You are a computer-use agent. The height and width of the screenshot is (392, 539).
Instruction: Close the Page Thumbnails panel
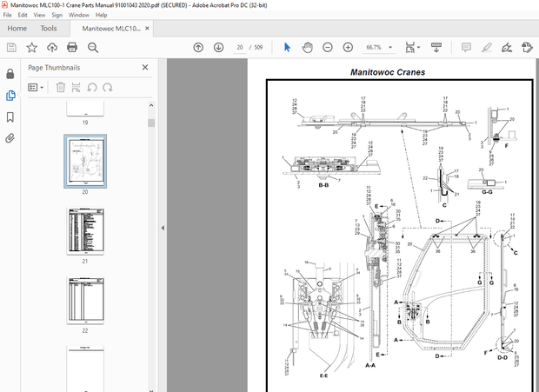click(145, 67)
